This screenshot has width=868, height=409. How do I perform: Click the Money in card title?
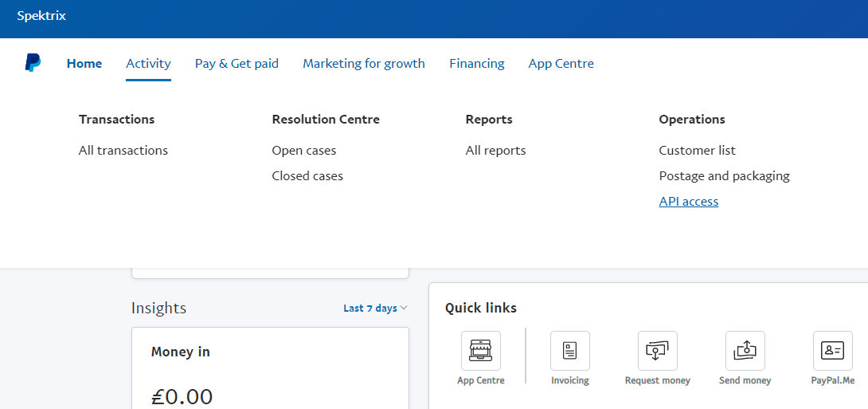click(181, 352)
